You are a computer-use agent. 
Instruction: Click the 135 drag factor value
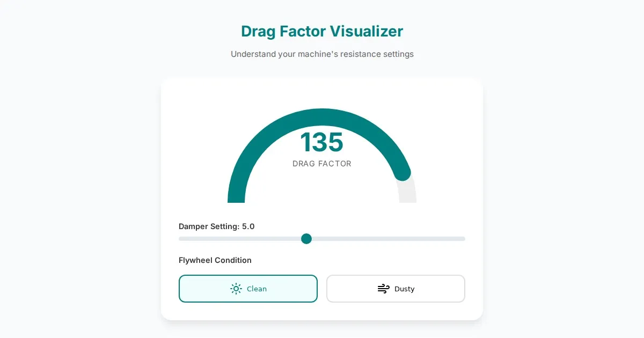(x=321, y=143)
